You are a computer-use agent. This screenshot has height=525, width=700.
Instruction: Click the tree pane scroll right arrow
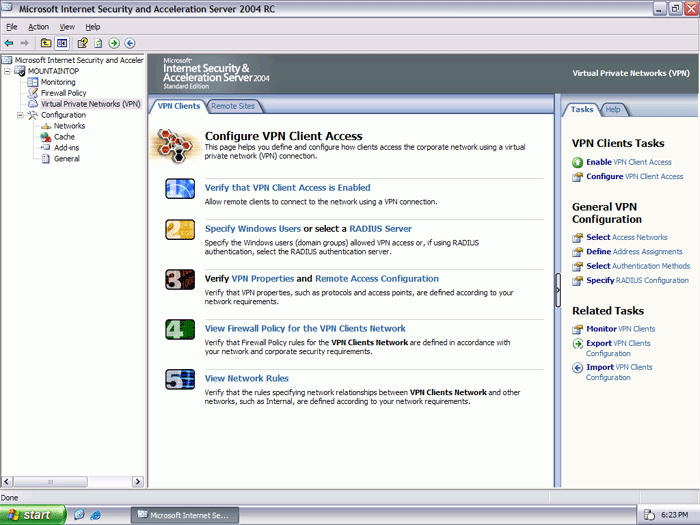[138, 482]
